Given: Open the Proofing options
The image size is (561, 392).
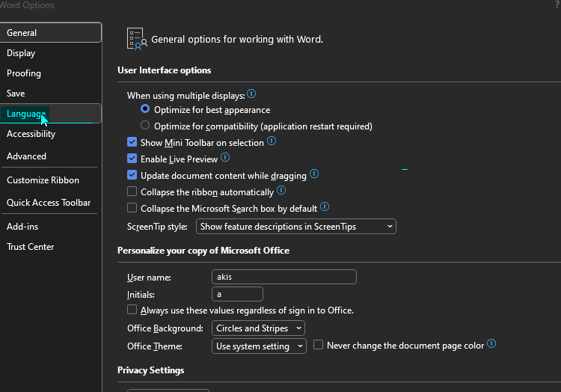Looking at the screenshot, I should coord(51,73).
